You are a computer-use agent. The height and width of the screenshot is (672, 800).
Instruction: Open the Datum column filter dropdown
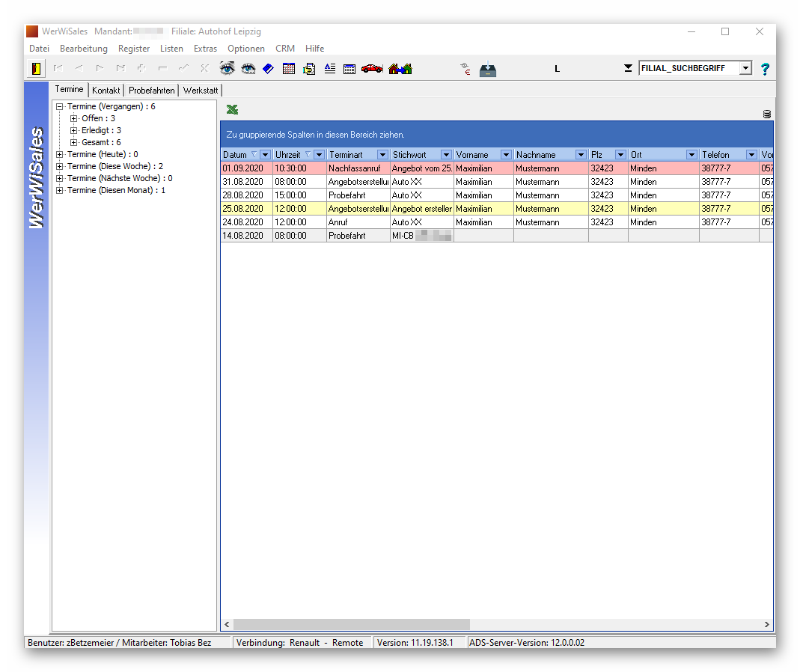[x=266, y=155]
